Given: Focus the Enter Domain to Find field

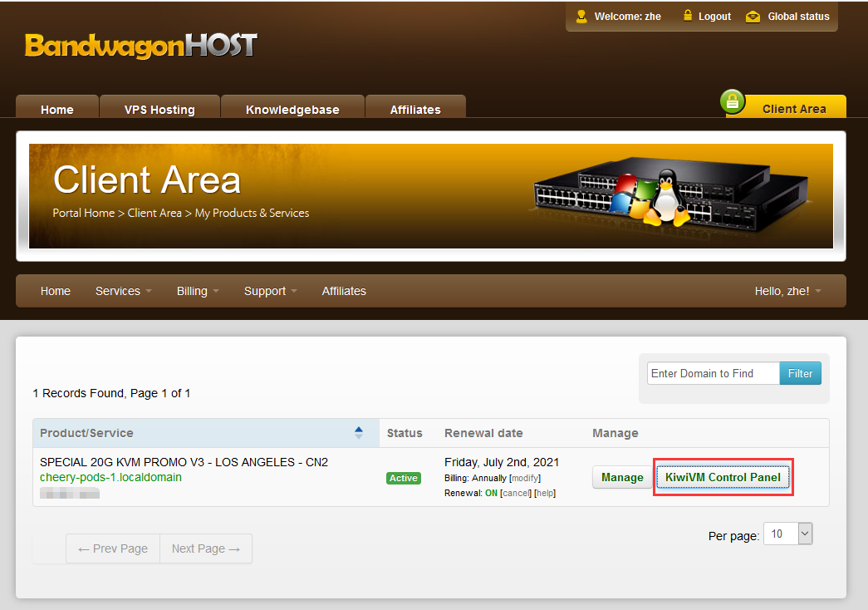Looking at the screenshot, I should pyautogui.click(x=713, y=373).
